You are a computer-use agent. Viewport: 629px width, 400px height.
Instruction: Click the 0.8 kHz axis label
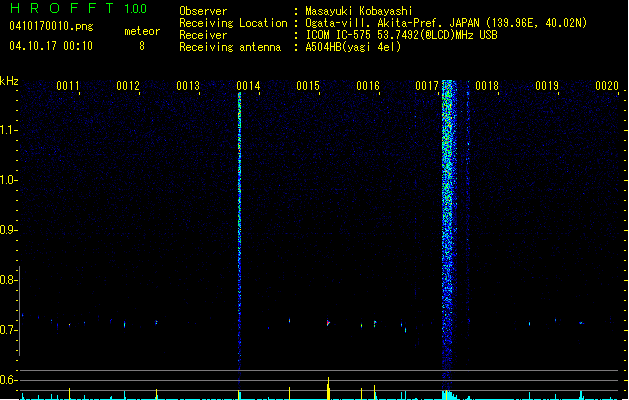click(8, 280)
